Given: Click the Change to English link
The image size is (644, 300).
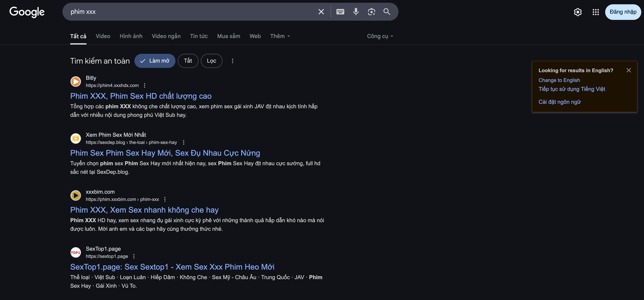Looking at the screenshot, I should coord(559,80).
